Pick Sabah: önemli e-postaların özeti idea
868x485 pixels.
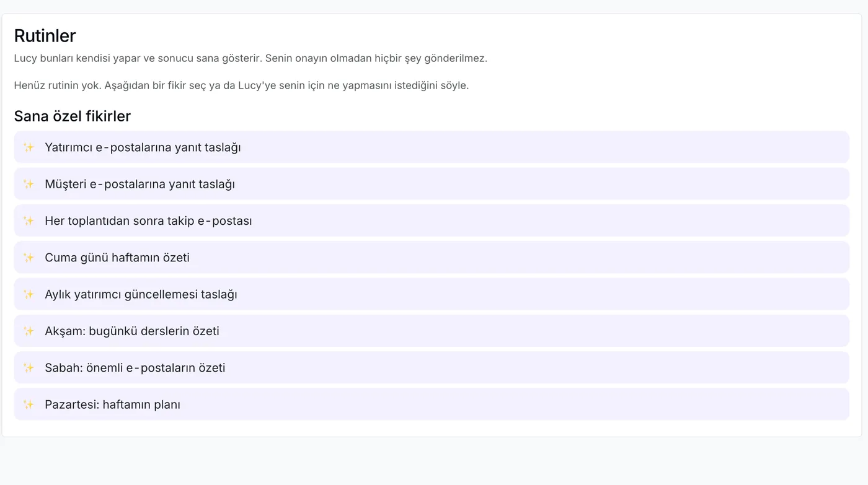click(x=432, y=368)
